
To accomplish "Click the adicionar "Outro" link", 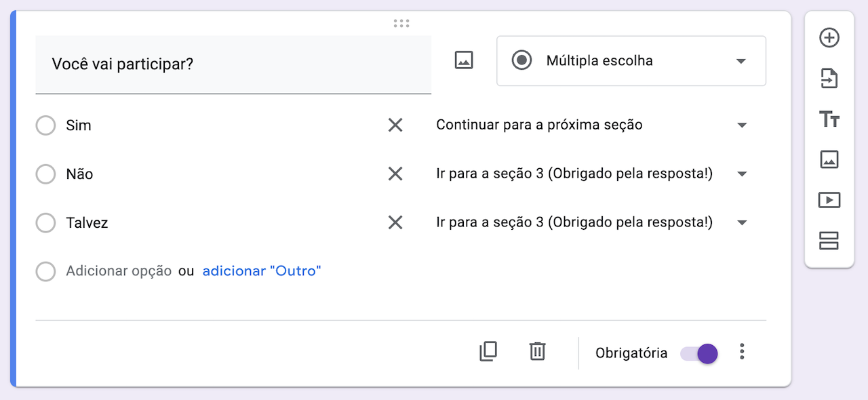I will [262, 271].
